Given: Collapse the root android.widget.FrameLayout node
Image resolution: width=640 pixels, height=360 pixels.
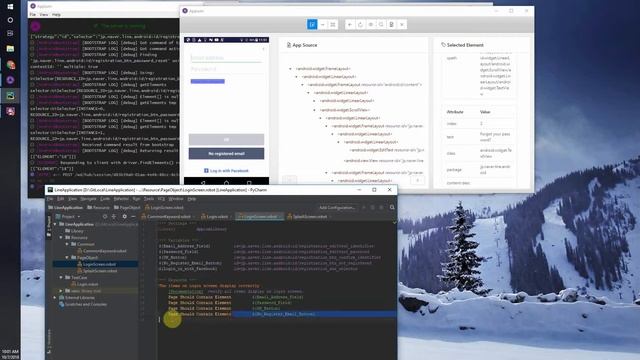Looking at the screenshot, I should point(291,69).
